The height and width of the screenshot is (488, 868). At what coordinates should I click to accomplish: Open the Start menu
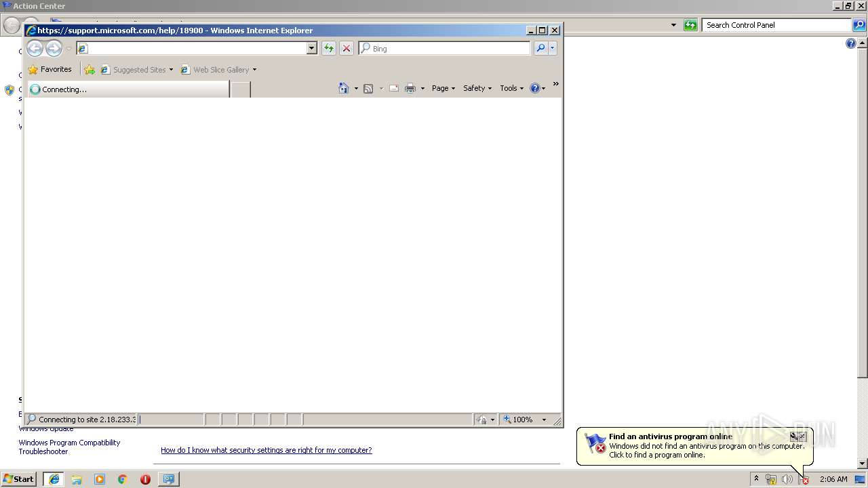tap(19, 479)
